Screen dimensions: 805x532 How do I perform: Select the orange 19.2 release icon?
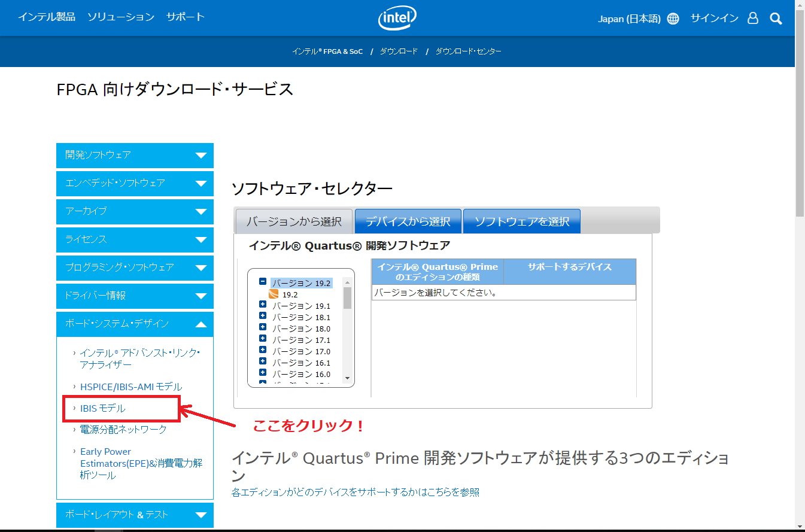tap(274, 294)
